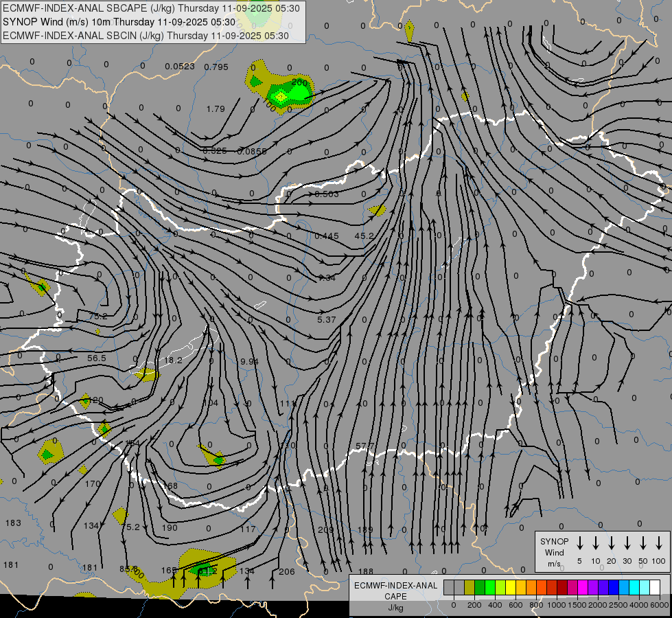This screenshot has height=618, width=672.
Task: Pick the pure yellow swatch in the CAPE legend
Action: pyautogui.click(x=511, y=588)
